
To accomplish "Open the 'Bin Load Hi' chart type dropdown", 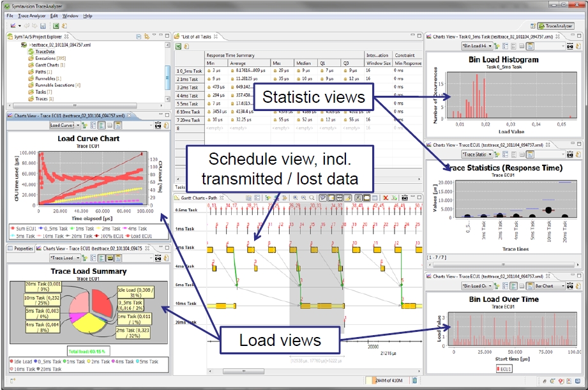I will (477, 46).
